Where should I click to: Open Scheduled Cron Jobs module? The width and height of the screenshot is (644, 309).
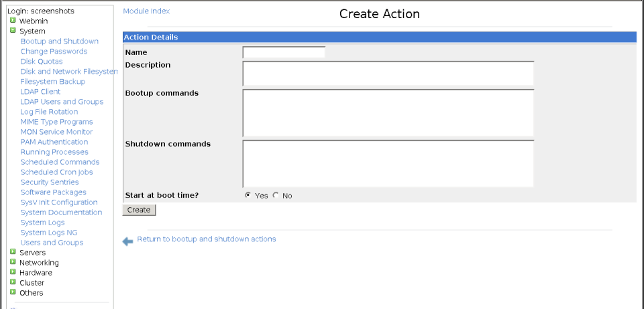tap(56, 172)
